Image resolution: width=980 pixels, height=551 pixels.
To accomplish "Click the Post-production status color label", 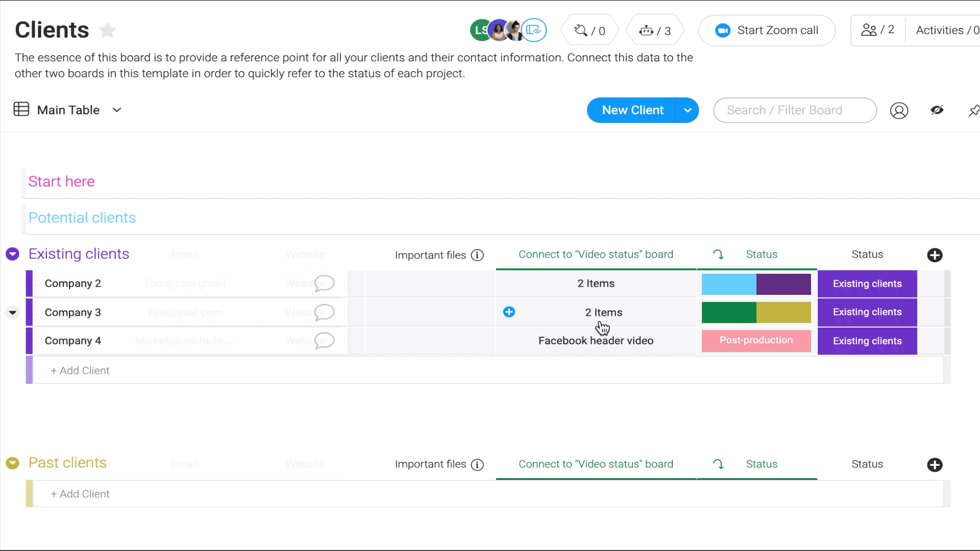I will click(756, 340).
